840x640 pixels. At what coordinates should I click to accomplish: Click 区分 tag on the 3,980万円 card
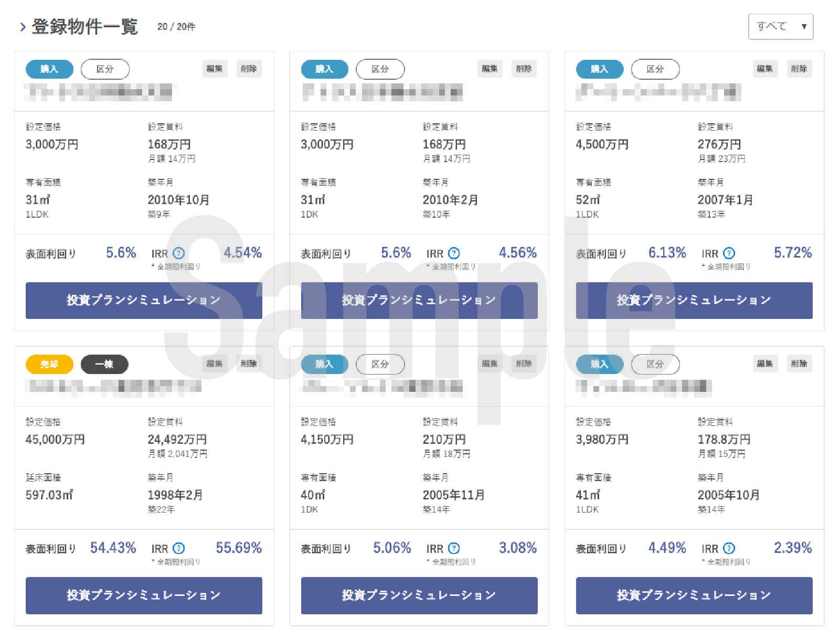click(x=655, y=364)
